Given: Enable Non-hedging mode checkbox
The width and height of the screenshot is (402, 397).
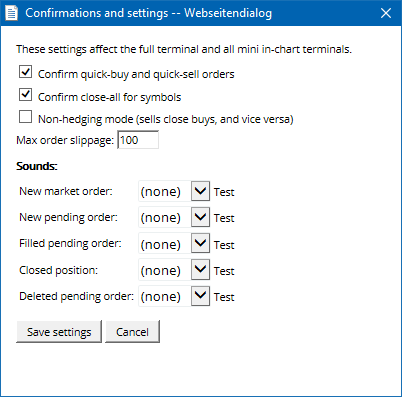Looking at the screenshot, I should tap(25, 117).
